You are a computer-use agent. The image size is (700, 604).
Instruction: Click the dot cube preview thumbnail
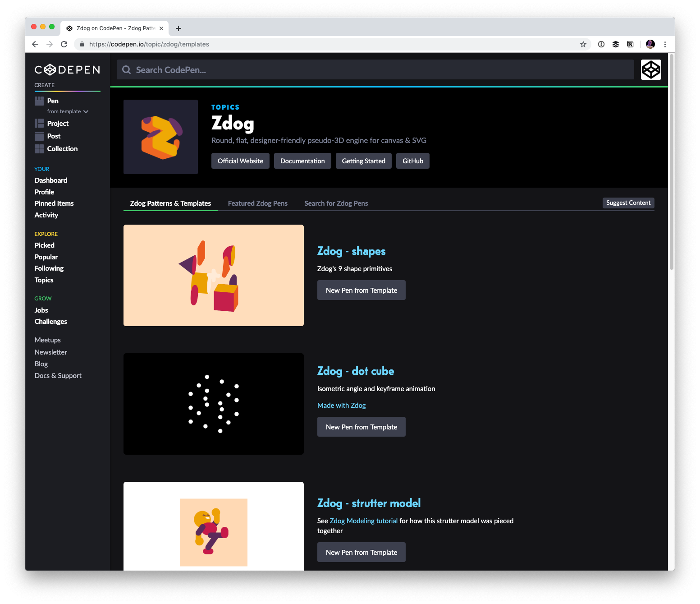tap(214, 404)
